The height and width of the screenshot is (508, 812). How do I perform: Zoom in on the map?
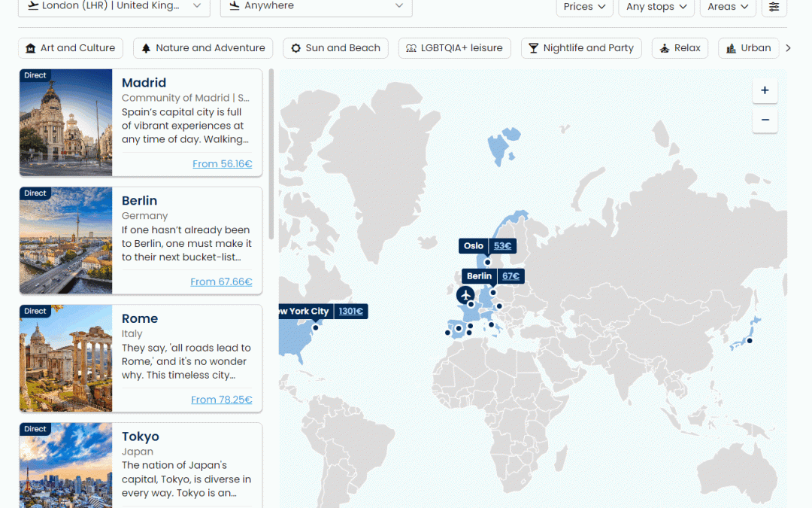click(x=765, y=90)
